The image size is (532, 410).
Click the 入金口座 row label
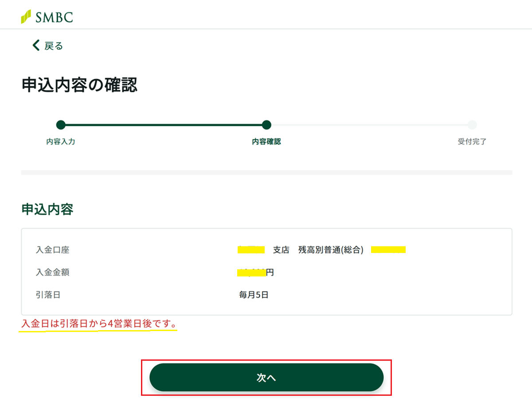point(52,250)
